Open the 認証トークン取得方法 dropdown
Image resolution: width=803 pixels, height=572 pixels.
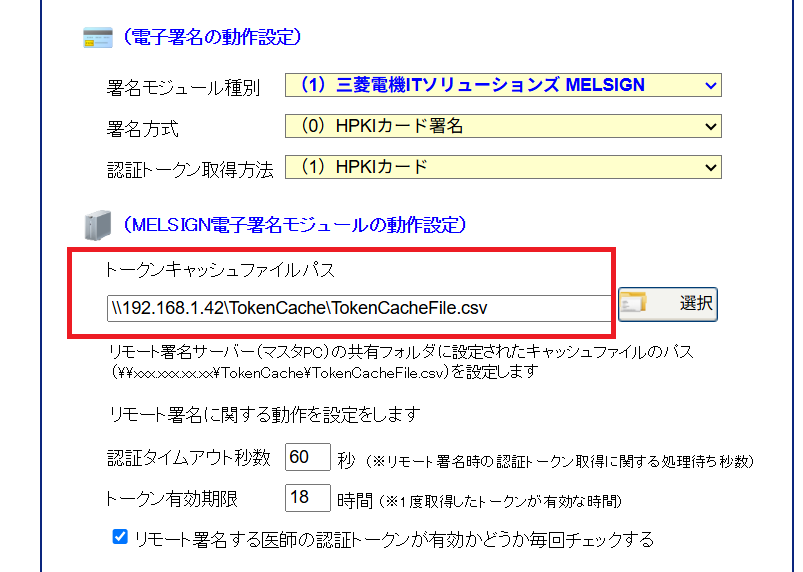click(503, 167)
